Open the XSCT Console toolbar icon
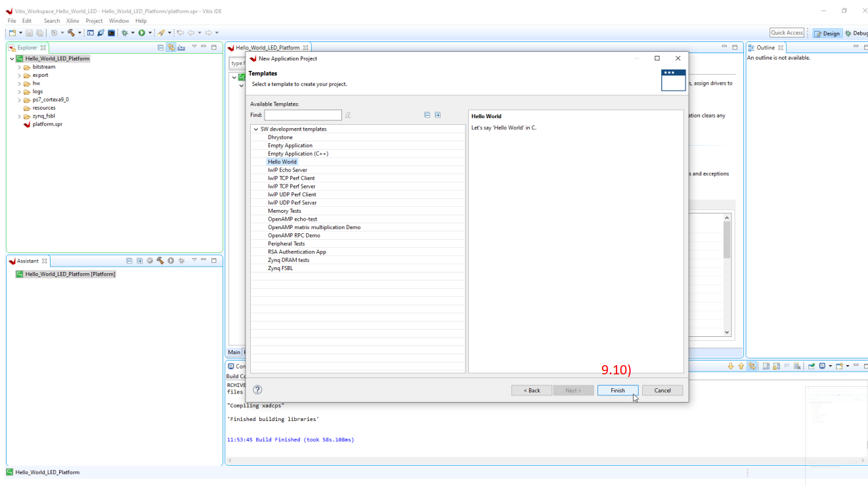Viewport: 868px width, 486px height. [x=91, y=33]
